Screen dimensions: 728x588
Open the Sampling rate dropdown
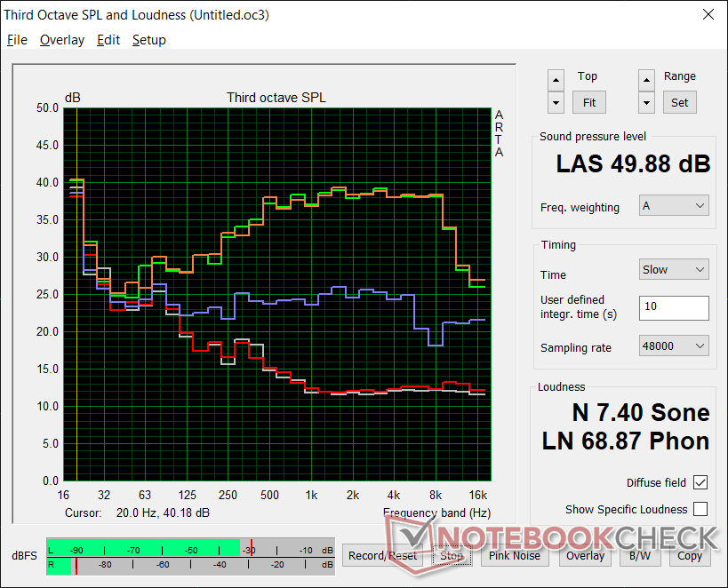[674, 346]
